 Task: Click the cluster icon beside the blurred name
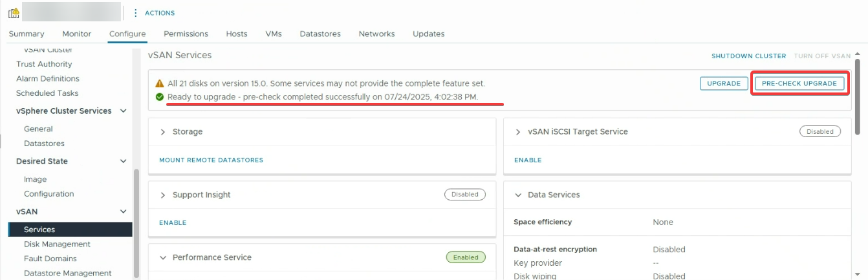point(14,13)
